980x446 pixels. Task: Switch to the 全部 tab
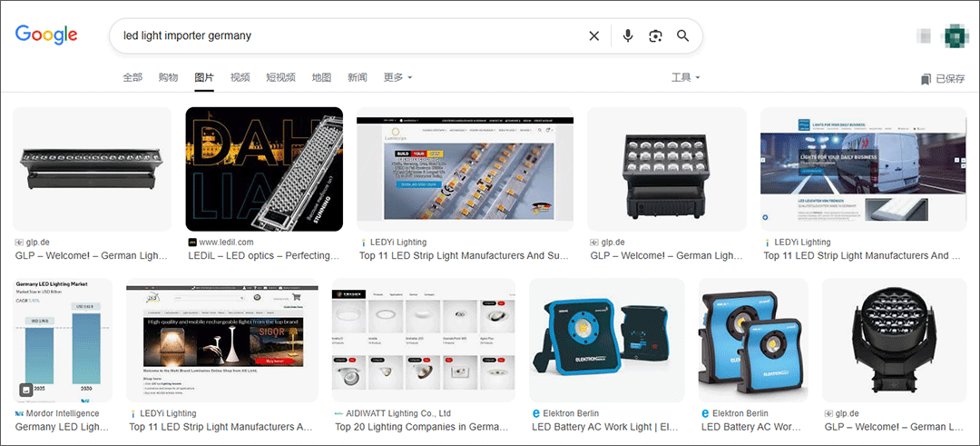[132, 77]
